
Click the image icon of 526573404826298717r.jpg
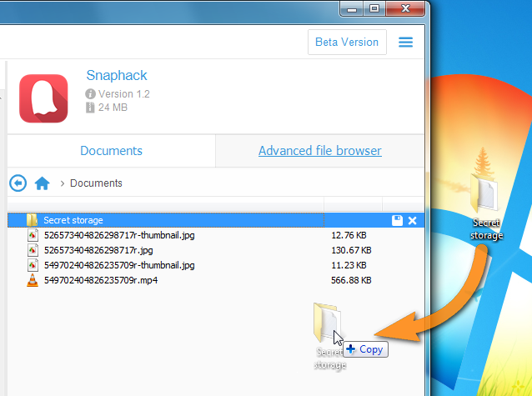click(33, 250)
